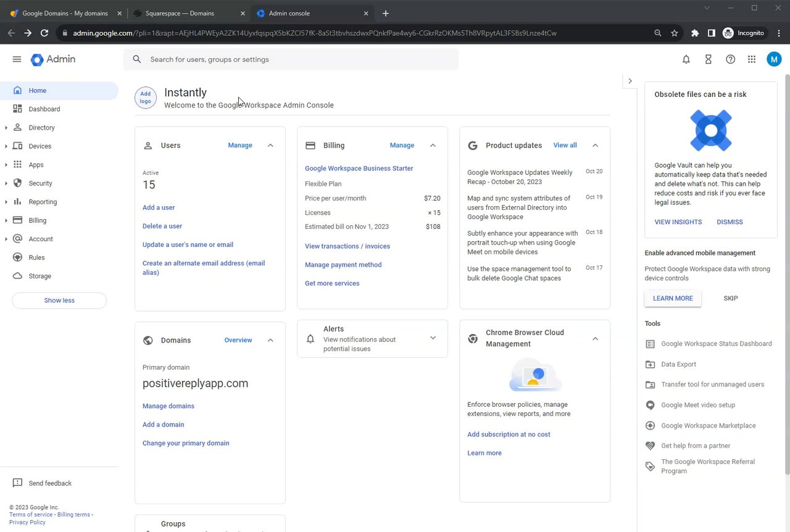Click the Show less button

pyautogui.click(x=59, y=301)
